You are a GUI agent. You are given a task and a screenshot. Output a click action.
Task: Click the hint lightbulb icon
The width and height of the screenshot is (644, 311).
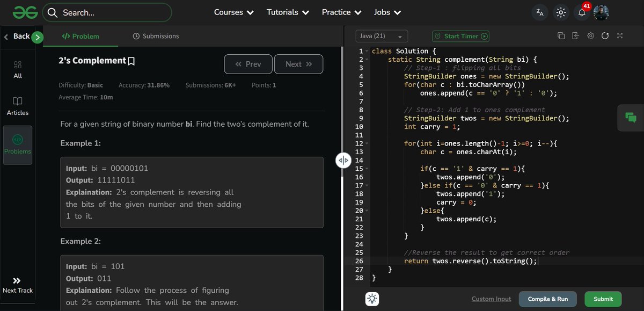pyautogui.click(x=371, y=298)
